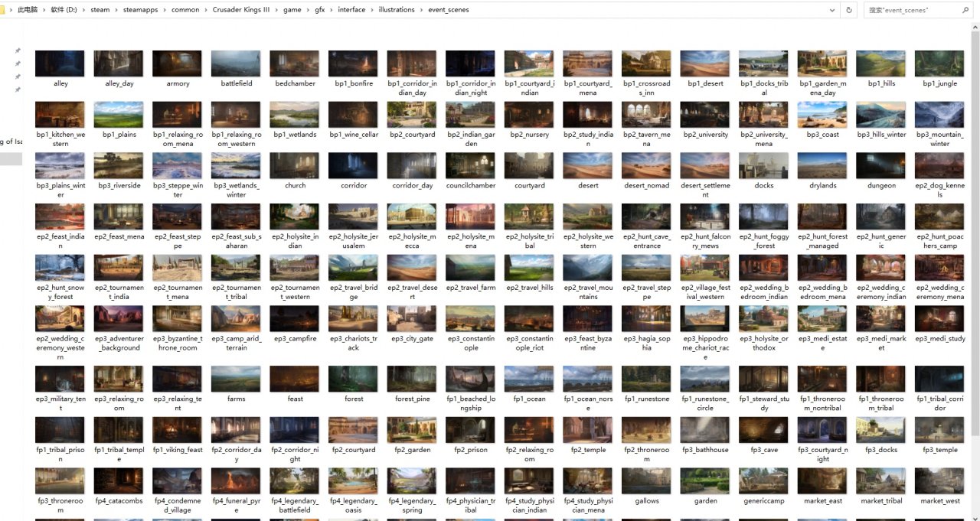This screenshot has height=521, width=980.
Task: Select ep2_travel_hills thumbnail
Action: click(529, 268)
